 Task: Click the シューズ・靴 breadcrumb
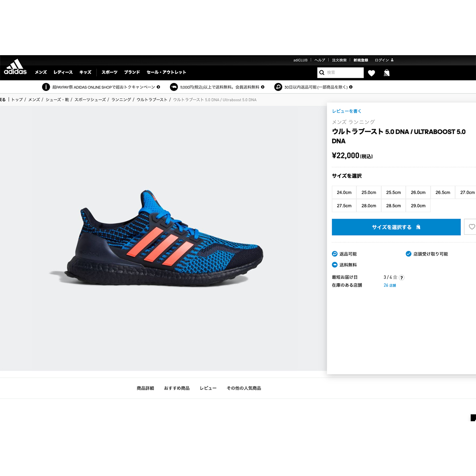(57, 100)
